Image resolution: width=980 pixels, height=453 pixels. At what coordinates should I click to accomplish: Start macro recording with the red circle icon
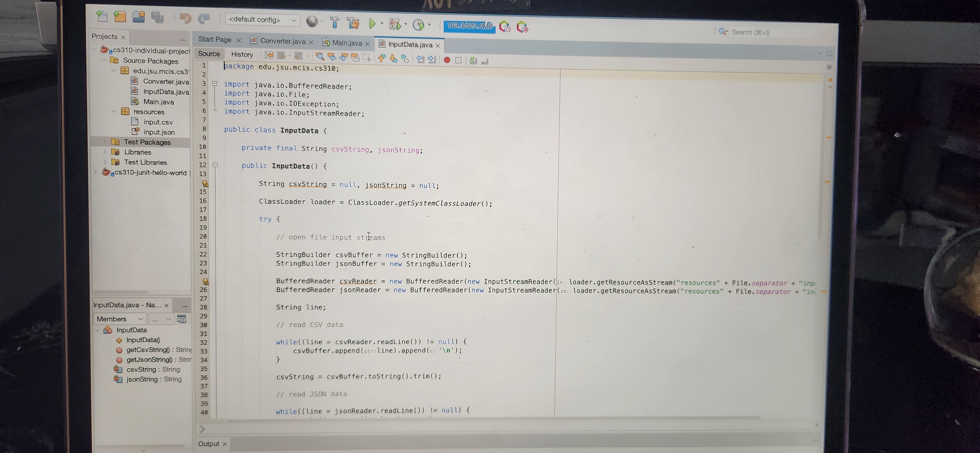click(447, 60)
